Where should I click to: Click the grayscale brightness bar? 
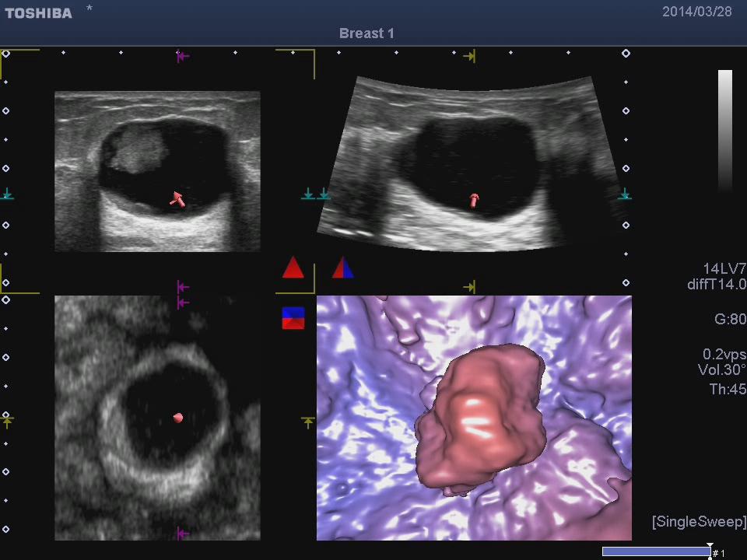(x=725, y=131)
